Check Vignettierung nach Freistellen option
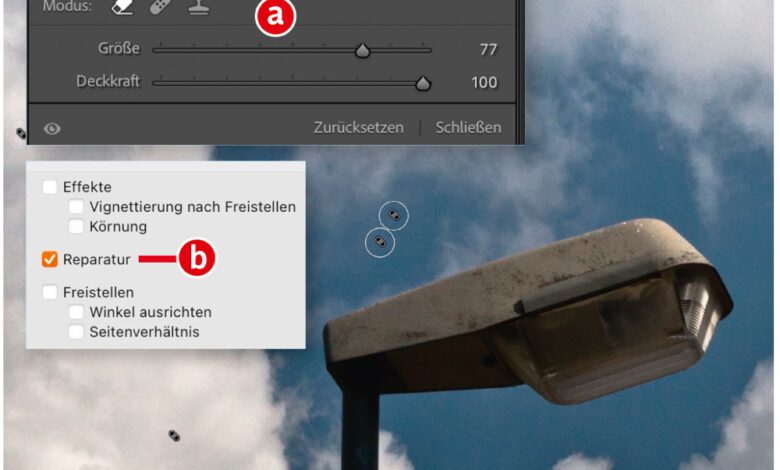 (76, 207)
